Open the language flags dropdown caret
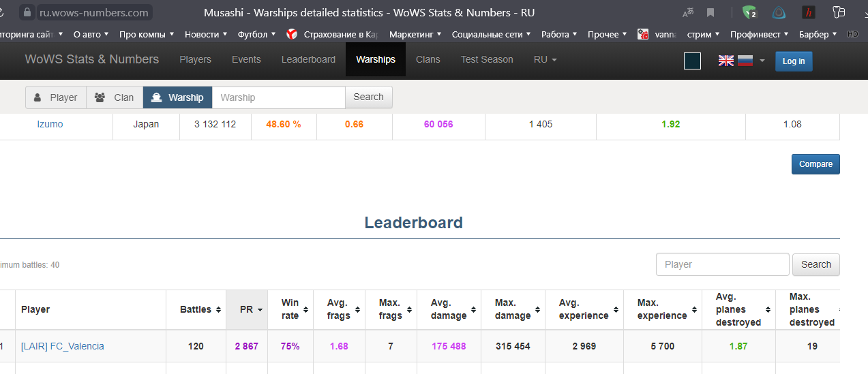 point(762,61)
